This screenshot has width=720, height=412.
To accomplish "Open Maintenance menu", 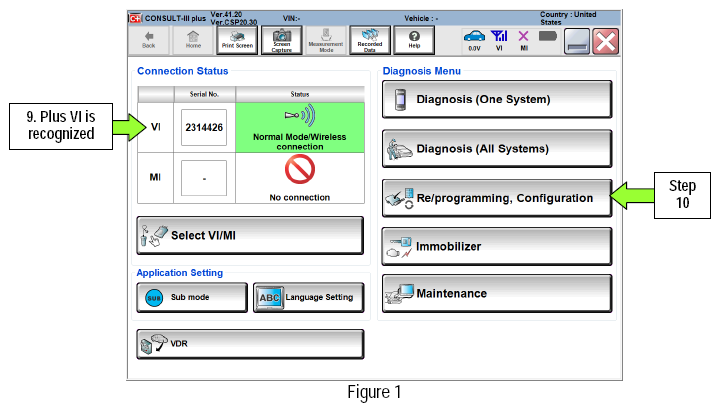I will [x=497, y=293].
